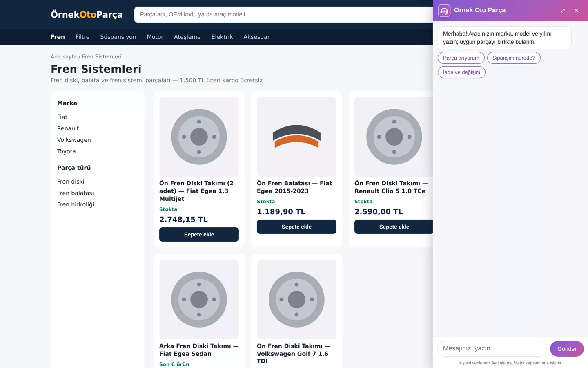
Task: Close the Örnek Oto Parça chat panel
Action: point(576,11)
